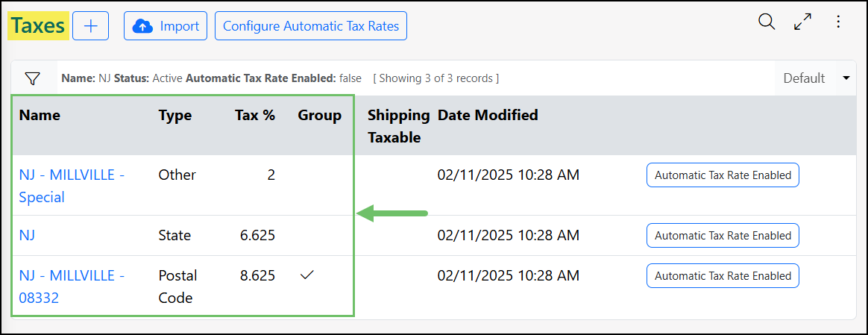This screenshot has width=868, height=335.
Task: Open Configure Automatic Tax Rates
Action: (310, 26)
